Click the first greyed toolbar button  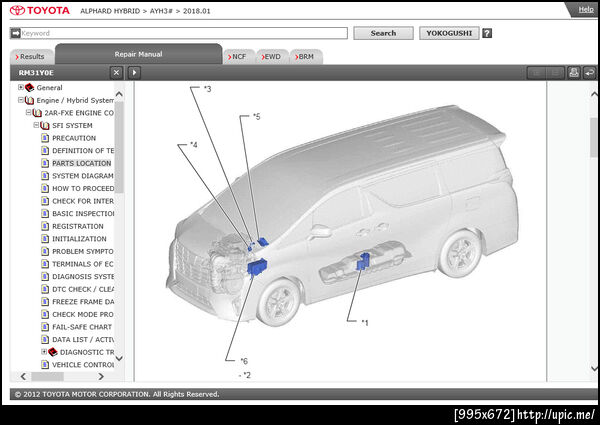pos(536,73)
